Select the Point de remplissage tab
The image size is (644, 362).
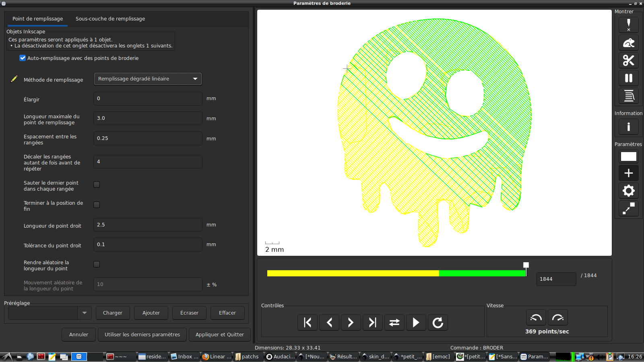point(37,19)
